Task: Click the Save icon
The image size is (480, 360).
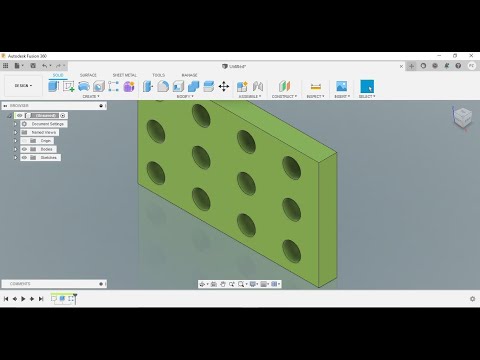Action: coord(33,66)
